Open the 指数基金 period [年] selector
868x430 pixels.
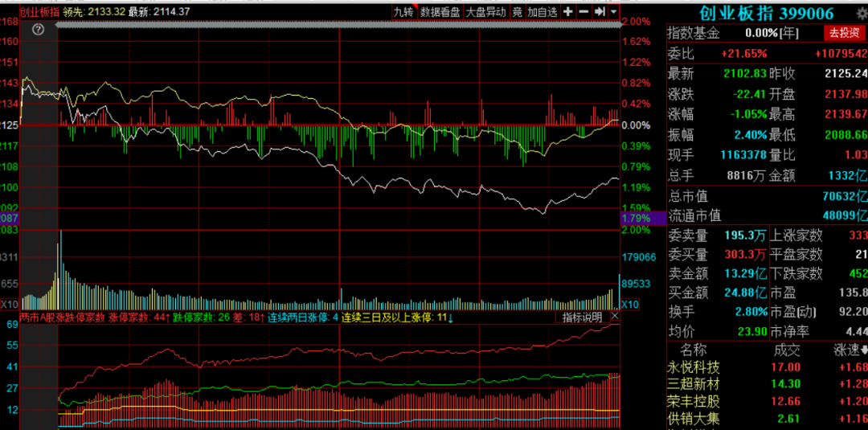point(789,33)
